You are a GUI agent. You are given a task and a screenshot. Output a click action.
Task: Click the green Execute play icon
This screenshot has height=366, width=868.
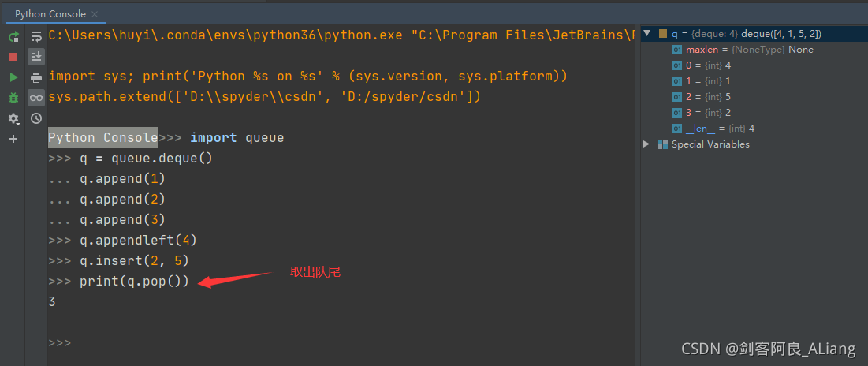pyautogui.click(x=13, y=77)
